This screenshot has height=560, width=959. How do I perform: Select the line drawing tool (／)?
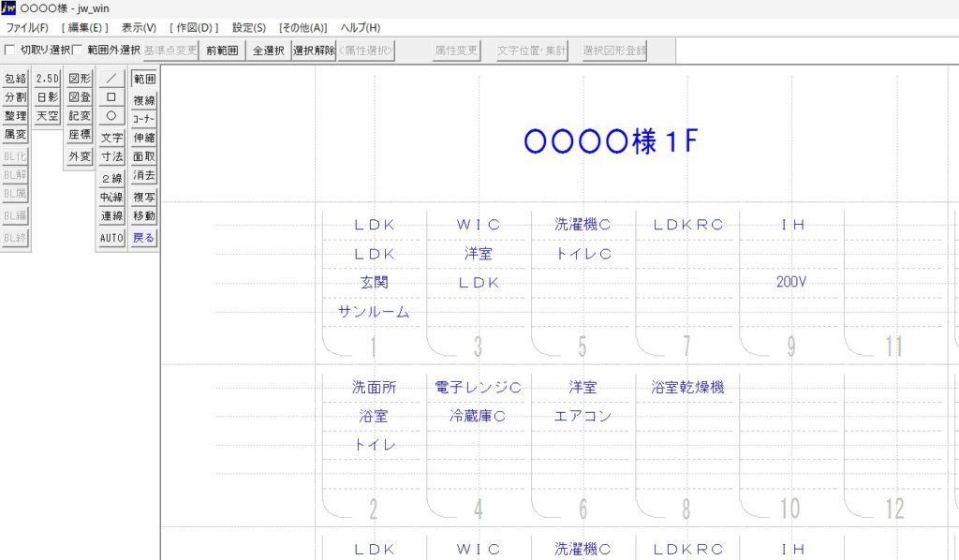(x=111, y=79)
